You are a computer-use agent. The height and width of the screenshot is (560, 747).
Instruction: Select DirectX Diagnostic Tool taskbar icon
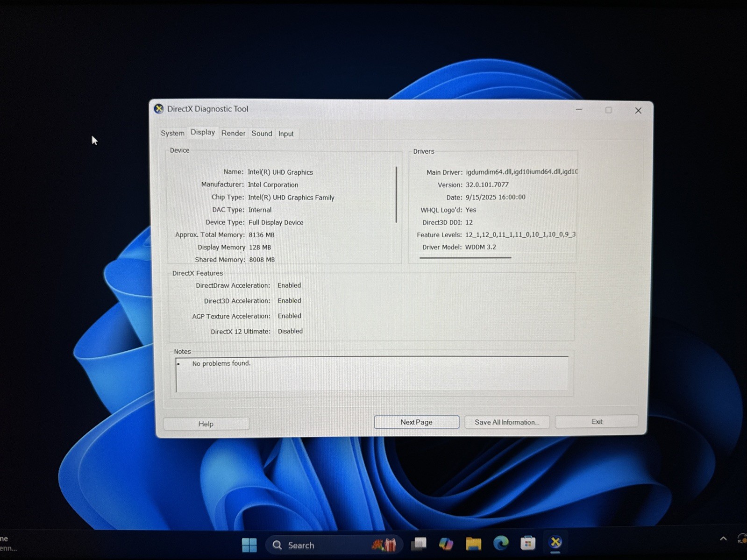[555, 543]
